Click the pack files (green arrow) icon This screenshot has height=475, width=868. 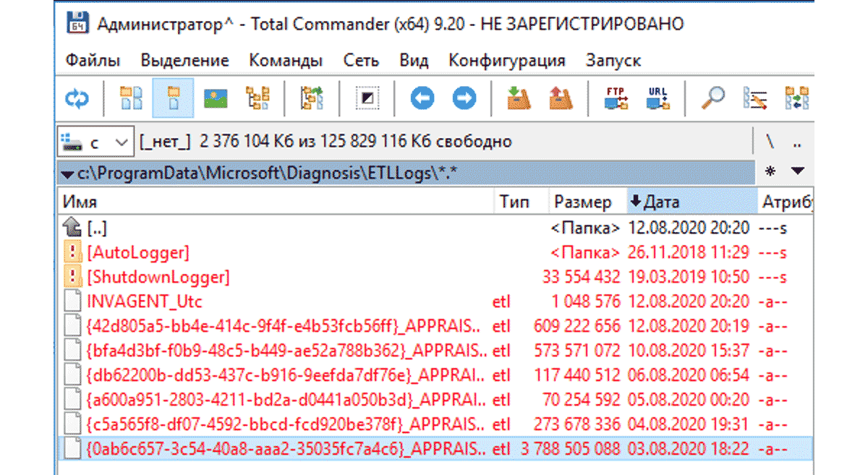pyautogui.click(x=519, y=98)
